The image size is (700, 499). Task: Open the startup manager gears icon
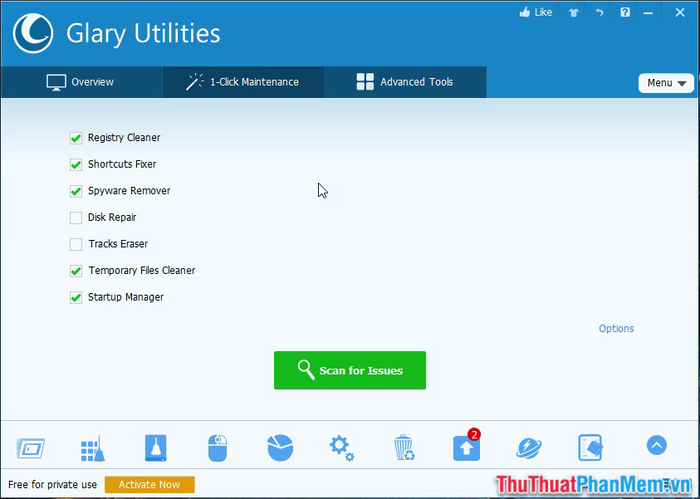342,448
